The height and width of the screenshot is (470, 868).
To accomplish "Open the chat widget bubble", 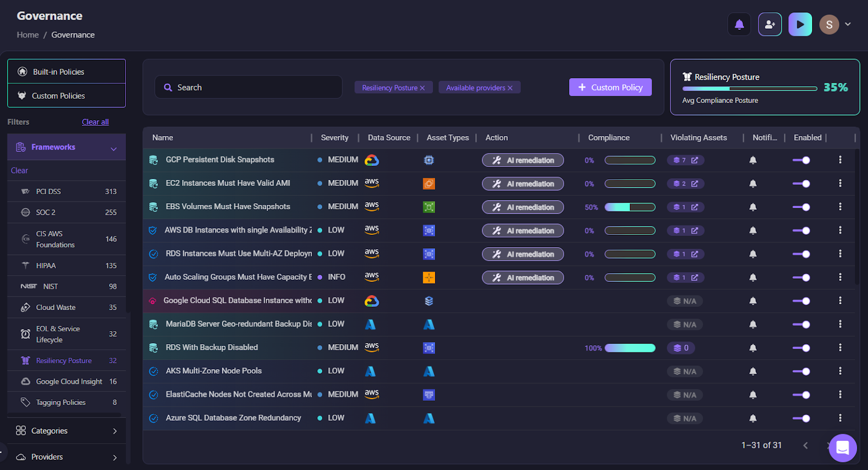I will tap(843, 448).
